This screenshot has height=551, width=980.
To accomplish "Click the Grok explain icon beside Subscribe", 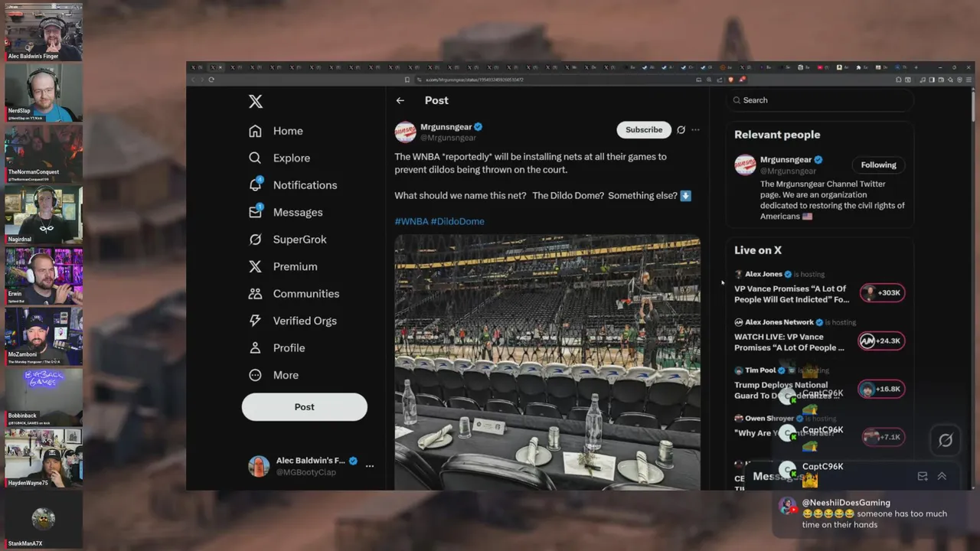I will click(681, 130).
